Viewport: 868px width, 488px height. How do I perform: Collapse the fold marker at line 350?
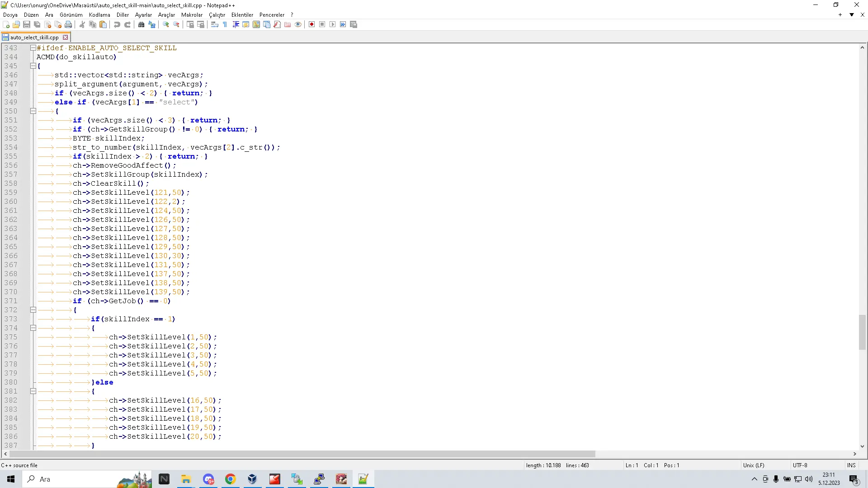point(33,111)
